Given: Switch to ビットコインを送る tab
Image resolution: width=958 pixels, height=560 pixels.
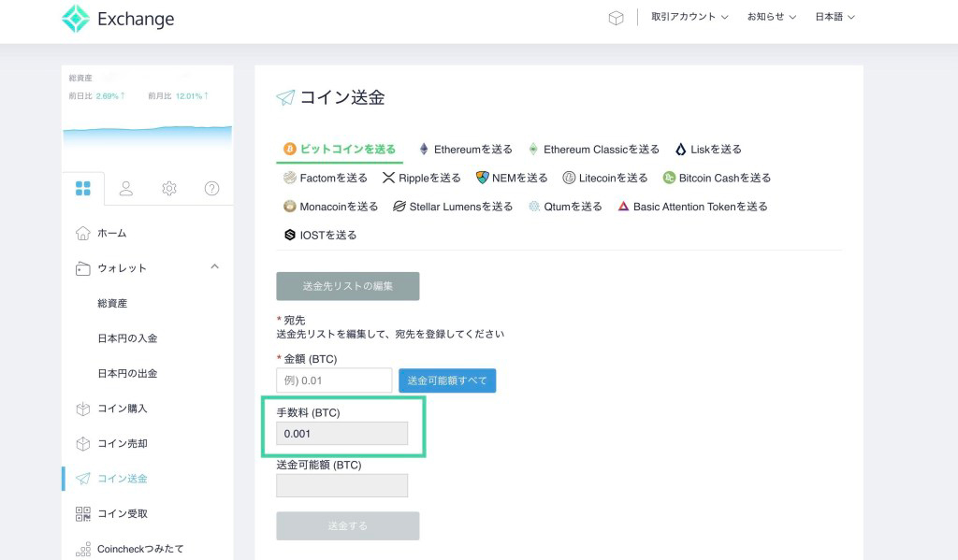Looking at the screenshot, I should click(x=340, y=150).
